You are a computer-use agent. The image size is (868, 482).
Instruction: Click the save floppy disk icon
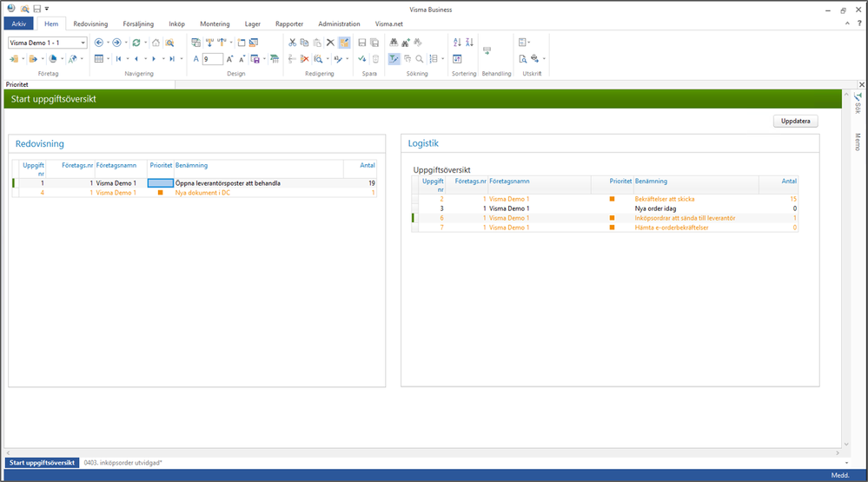(x=362, y=43)
